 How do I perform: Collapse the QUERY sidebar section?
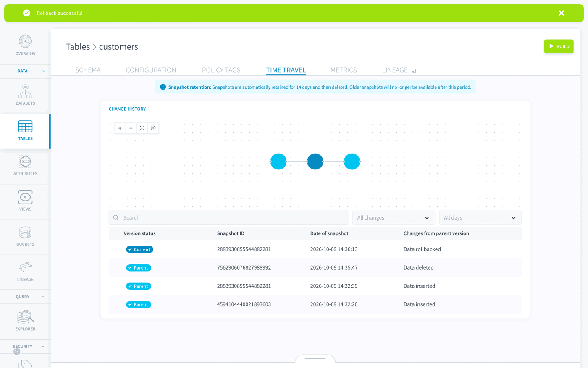[x=43, y=297]
